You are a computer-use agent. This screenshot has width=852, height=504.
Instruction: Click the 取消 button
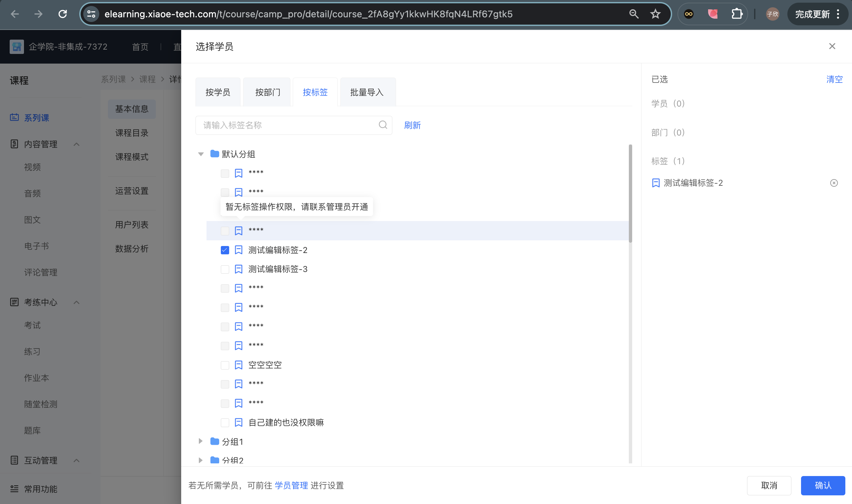769,486
